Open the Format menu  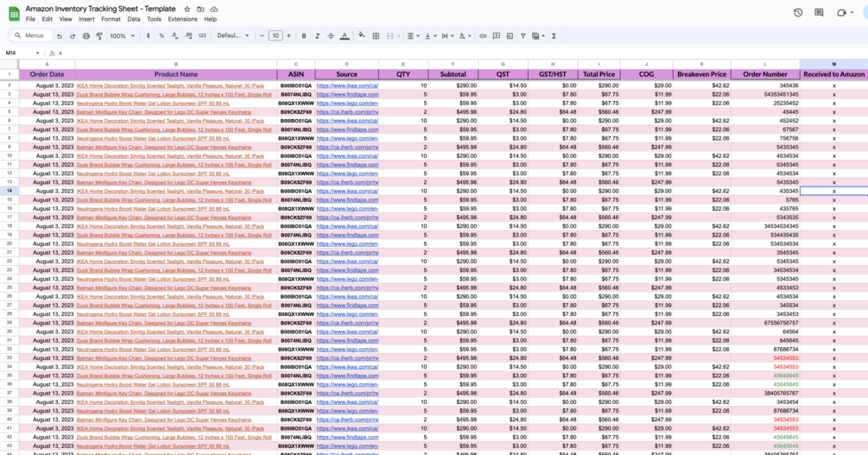point(111,19)
